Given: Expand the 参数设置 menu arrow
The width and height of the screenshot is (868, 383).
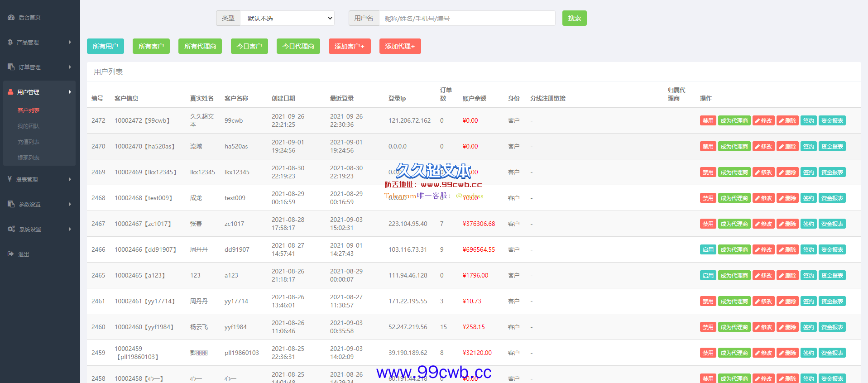Looking at the screenshot, I should pos(70,204).
